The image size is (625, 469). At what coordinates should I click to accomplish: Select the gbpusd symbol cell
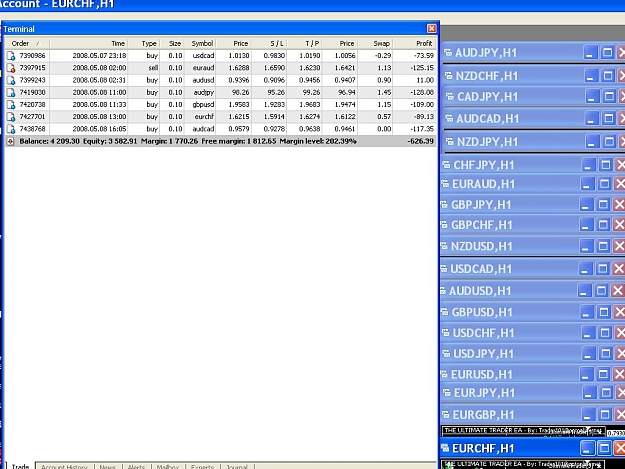click(x=200, y=105)
